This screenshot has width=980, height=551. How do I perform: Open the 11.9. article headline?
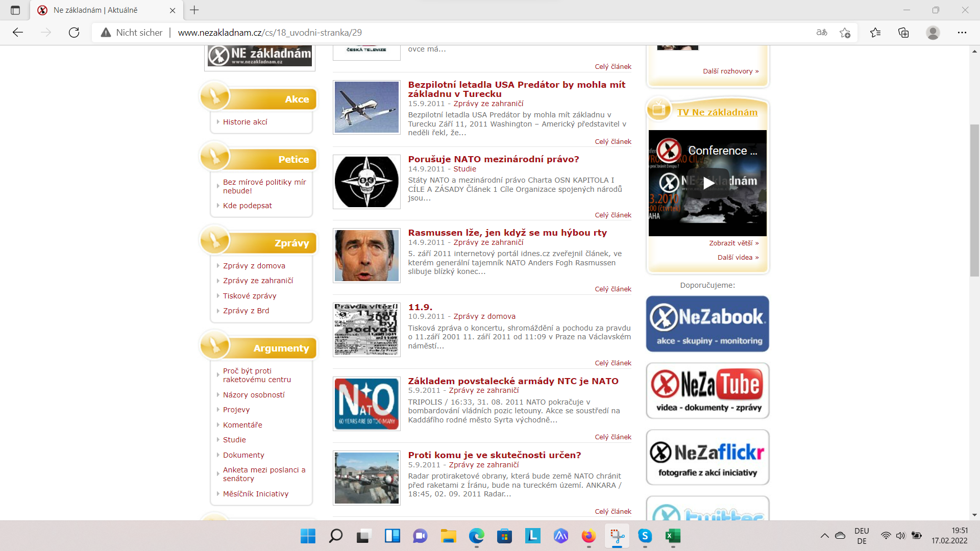pyautogui.click(x=420, y=307)
